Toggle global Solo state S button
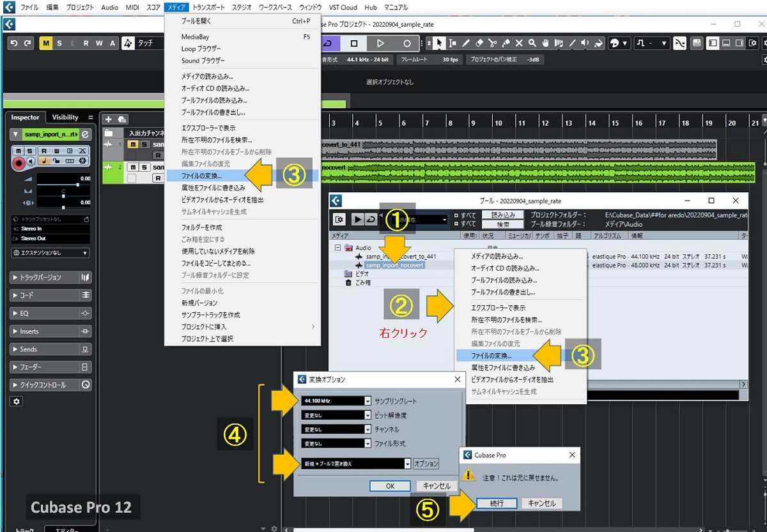The image size is (767, 532). tap(59, 43)
